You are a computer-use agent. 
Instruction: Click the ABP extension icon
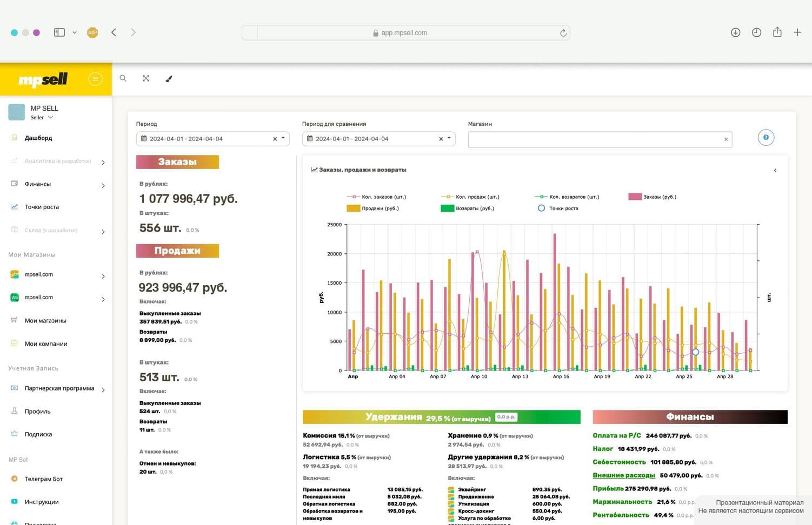click(x=92, y=32)
